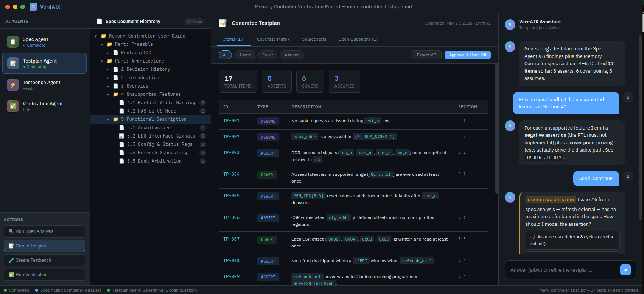Click the page icon for 5.5 Bank Arbitration
Image resolution: width=644 pixels, height=294 pixels.
[121, 161]
